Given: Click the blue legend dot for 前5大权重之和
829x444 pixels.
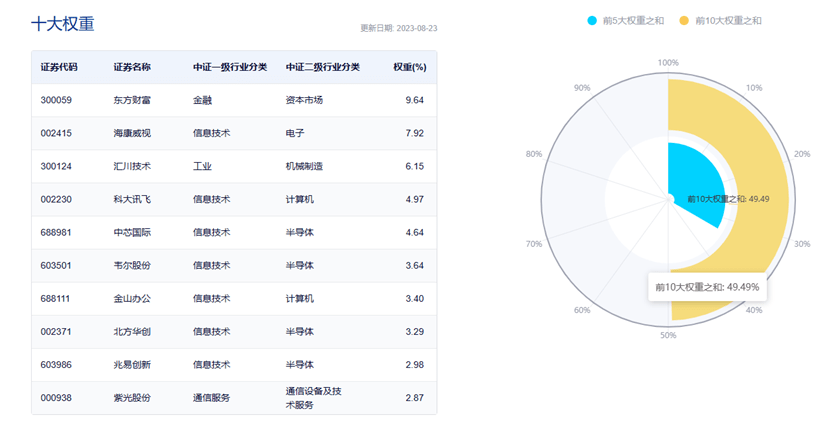Looking at the screenshot, I should (x=593, y=20).
